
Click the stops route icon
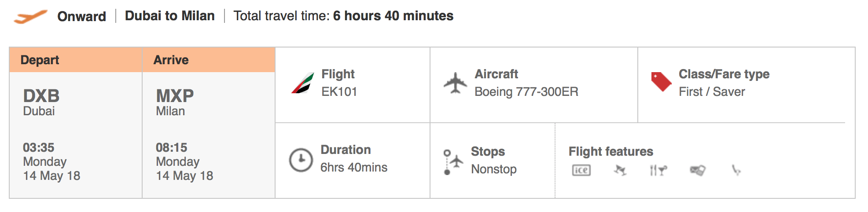tap(453, 162)
